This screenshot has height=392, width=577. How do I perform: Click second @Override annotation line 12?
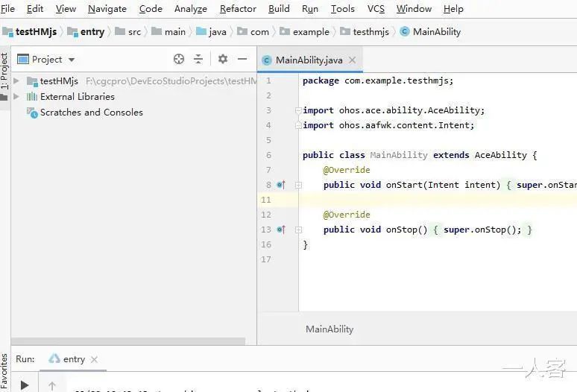pyautogui.click(x=347, y=215)
